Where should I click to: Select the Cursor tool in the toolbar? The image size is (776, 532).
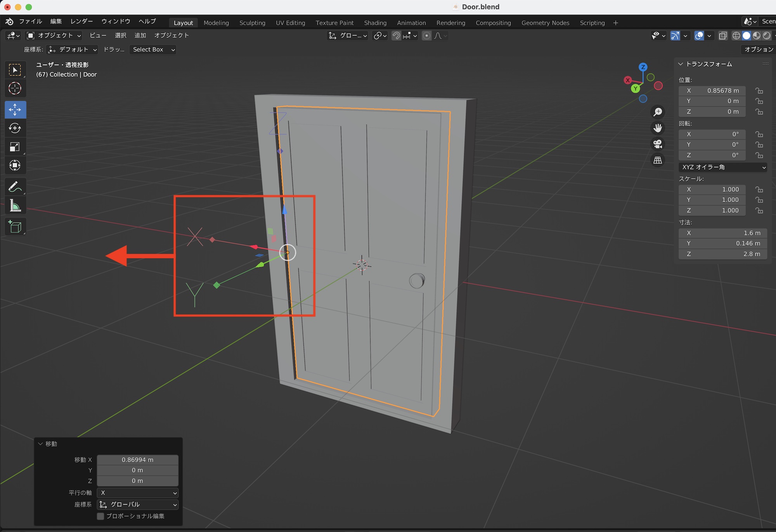[x=15, y=88]
